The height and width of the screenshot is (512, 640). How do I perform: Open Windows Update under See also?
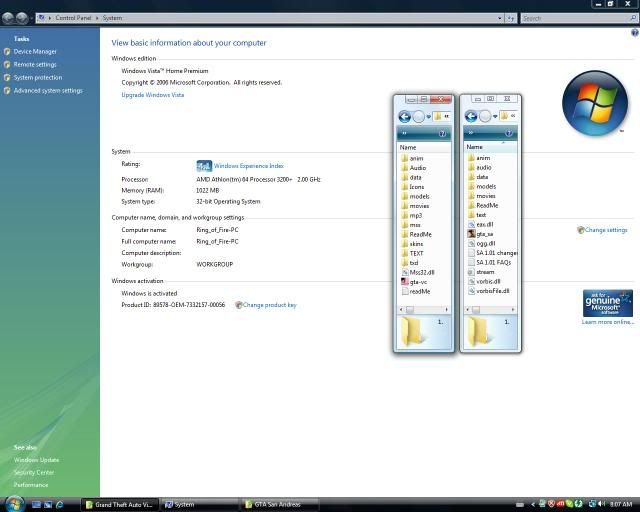click(x=36, y=460)
